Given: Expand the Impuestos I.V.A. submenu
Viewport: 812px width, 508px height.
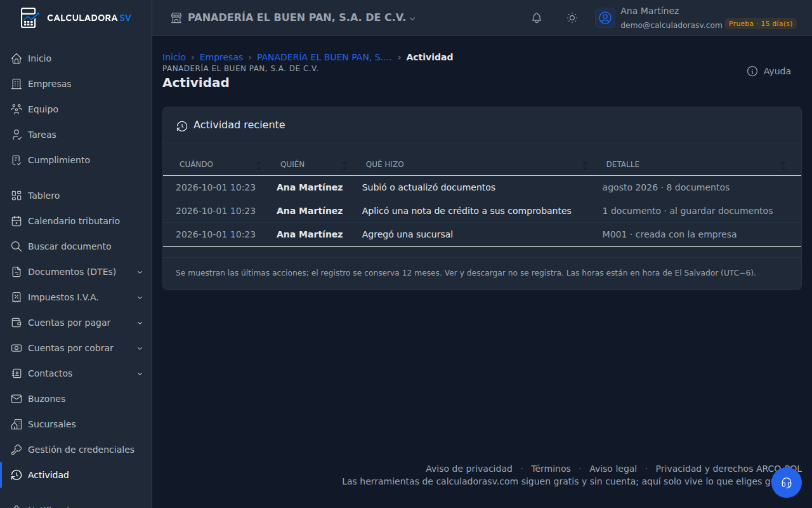Looking at the screenshot, I should click(x=140, y=297).
